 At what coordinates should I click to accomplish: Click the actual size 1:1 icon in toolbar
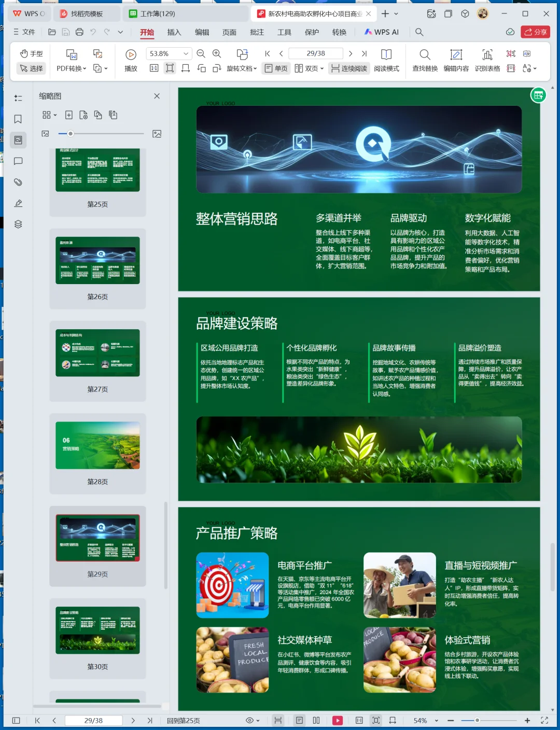point(154,68)
